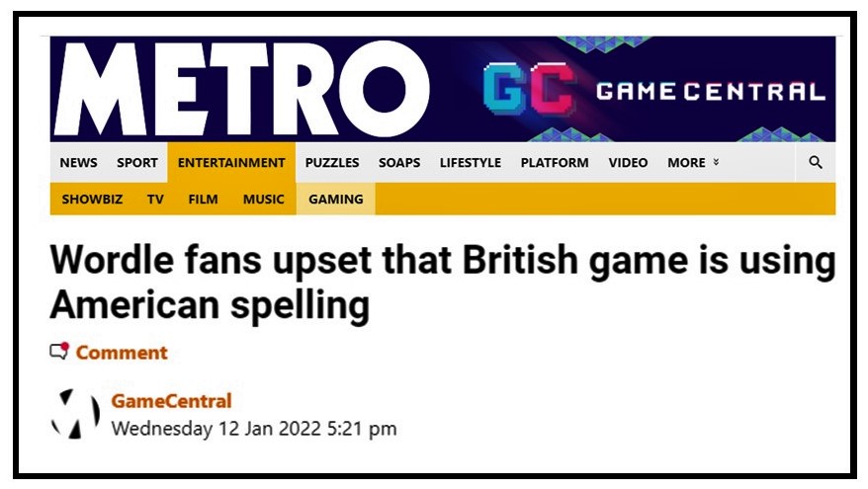Click the search magnifier icon
Image resolution: width=868 pixels, height=489 pixels.
(816, 162)
